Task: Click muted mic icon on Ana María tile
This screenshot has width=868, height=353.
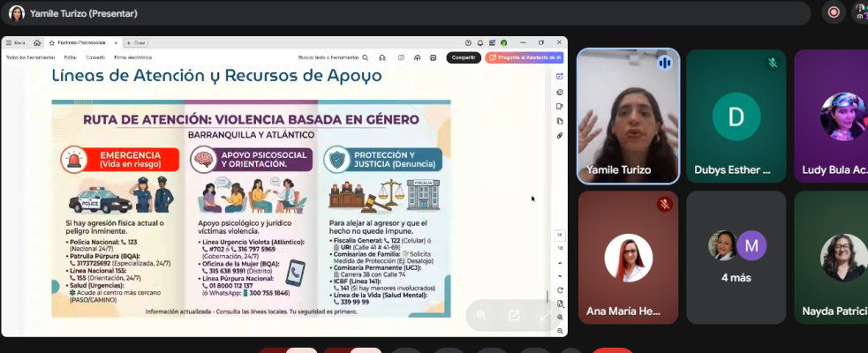Action: [x=665, y=205]
